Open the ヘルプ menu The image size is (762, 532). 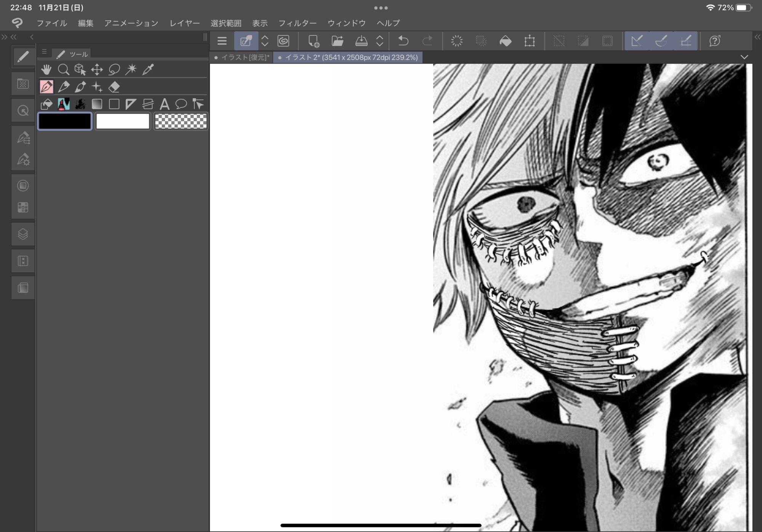(x=388, y=23)
